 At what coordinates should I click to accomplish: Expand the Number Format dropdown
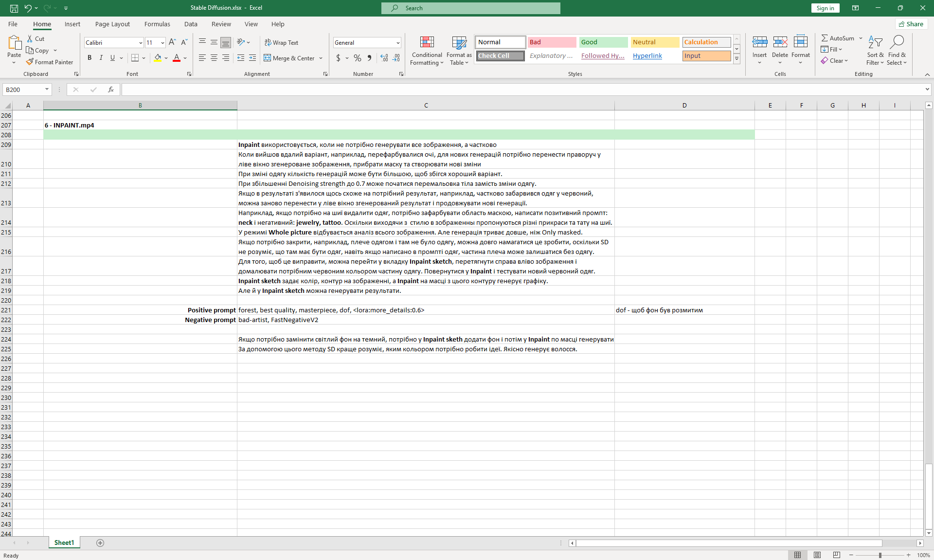(398, 43)
